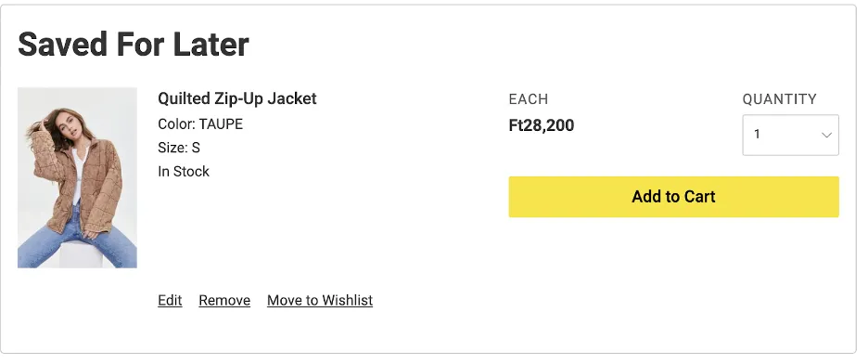This screenshot has width=868, height=364.
Task: Click the Saved For Later heading
Action: [x=134, y=45]
